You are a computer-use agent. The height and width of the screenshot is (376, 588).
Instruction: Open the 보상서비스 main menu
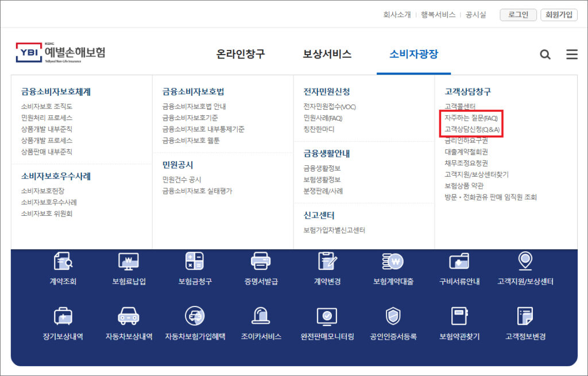click(x=327, y=55)
